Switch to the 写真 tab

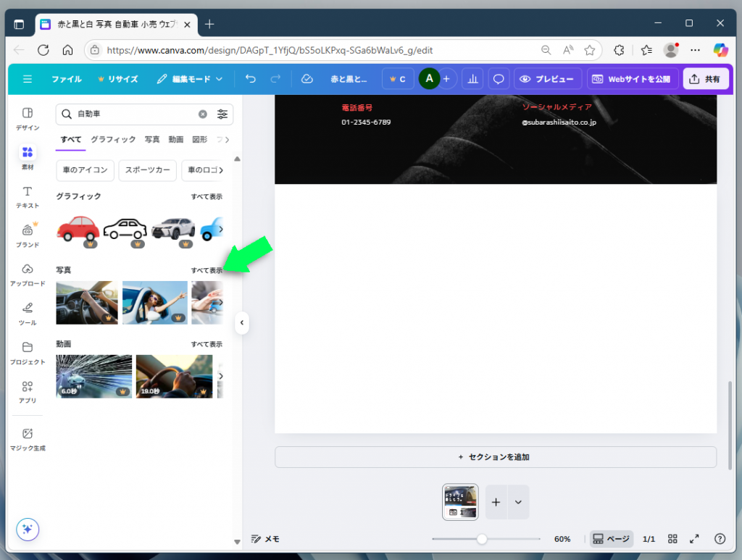(x=151, y=139)
